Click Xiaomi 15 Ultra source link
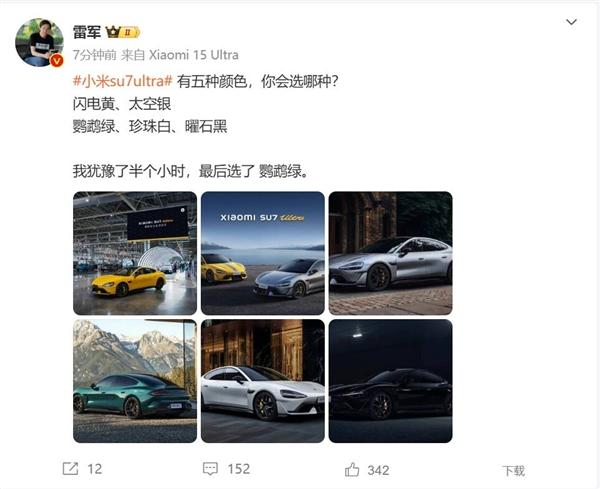 [193, 55]
